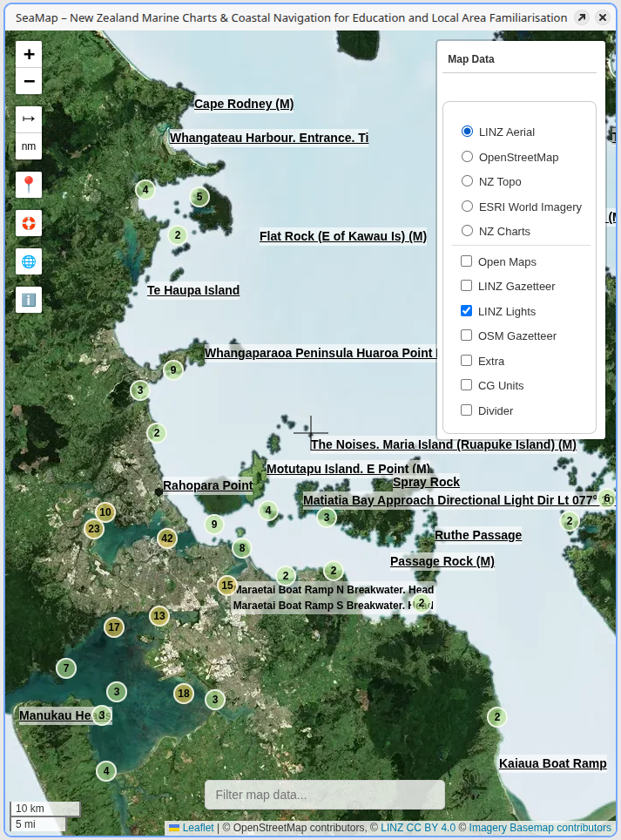The width and height of the screenshot is (621, 840).
Task: Open the info panel icon
Action: coord(29,300)
